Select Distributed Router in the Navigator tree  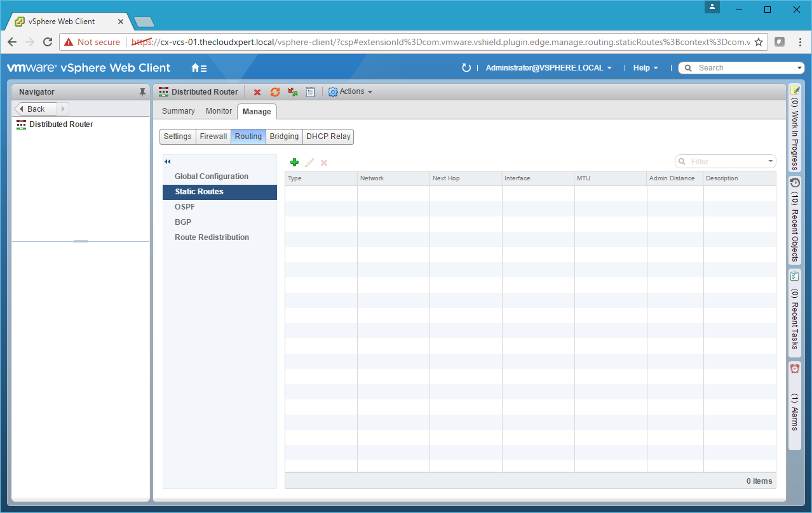(61, 124)
